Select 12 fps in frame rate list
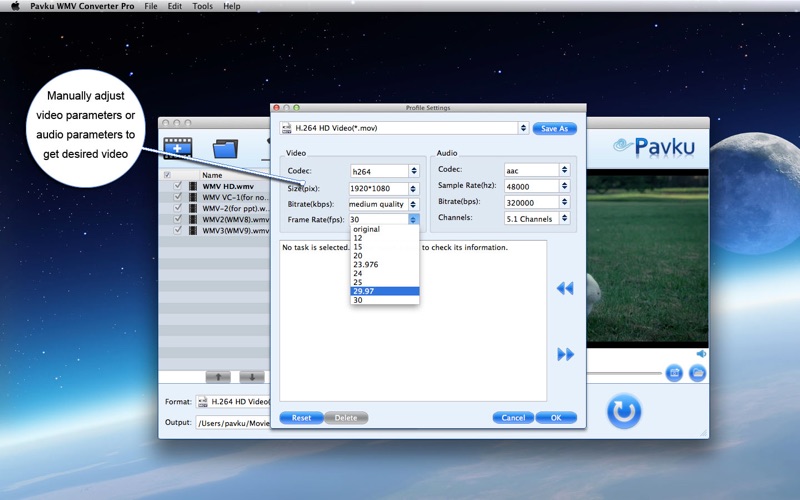Viewport: 800px width, 500px height. (385, 238)
